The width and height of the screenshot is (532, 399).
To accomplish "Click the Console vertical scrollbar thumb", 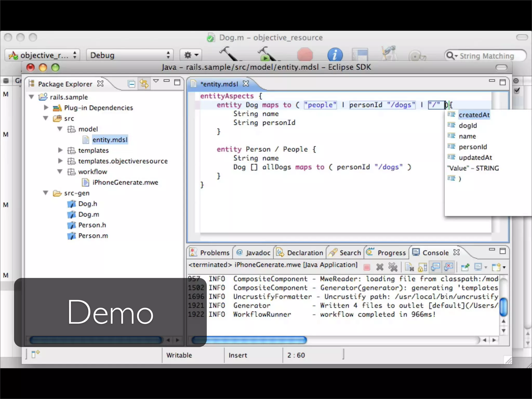I will click(503, 307).
